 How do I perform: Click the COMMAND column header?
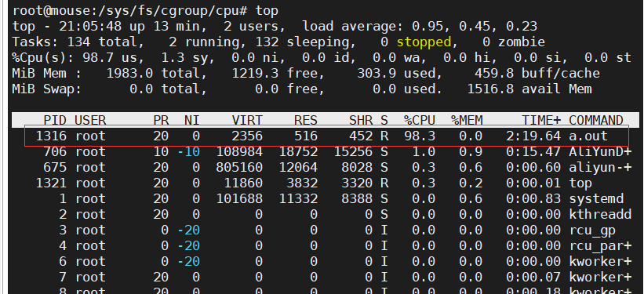pos(596,120)
